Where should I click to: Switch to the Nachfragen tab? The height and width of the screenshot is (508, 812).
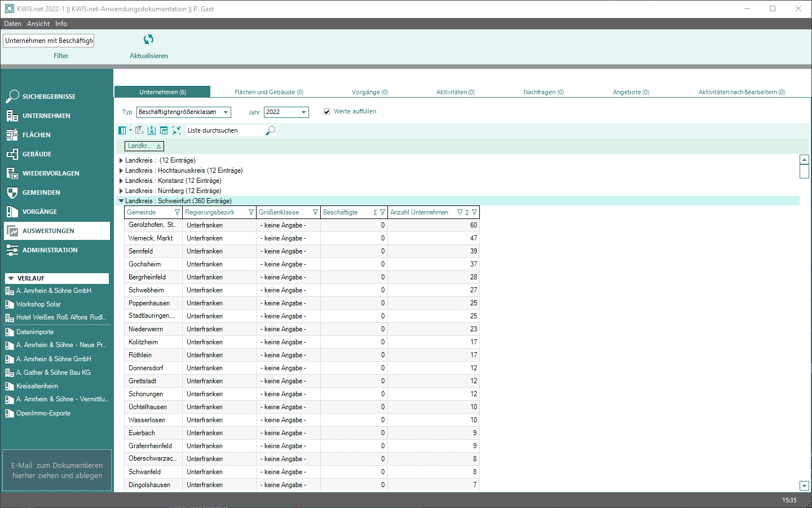pyautogui.click(x=544, y=92)
